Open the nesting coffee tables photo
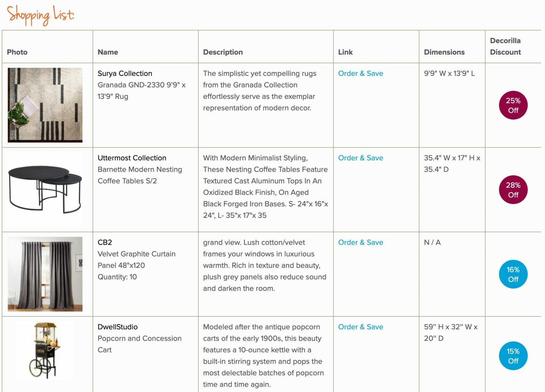 (45, 190)
